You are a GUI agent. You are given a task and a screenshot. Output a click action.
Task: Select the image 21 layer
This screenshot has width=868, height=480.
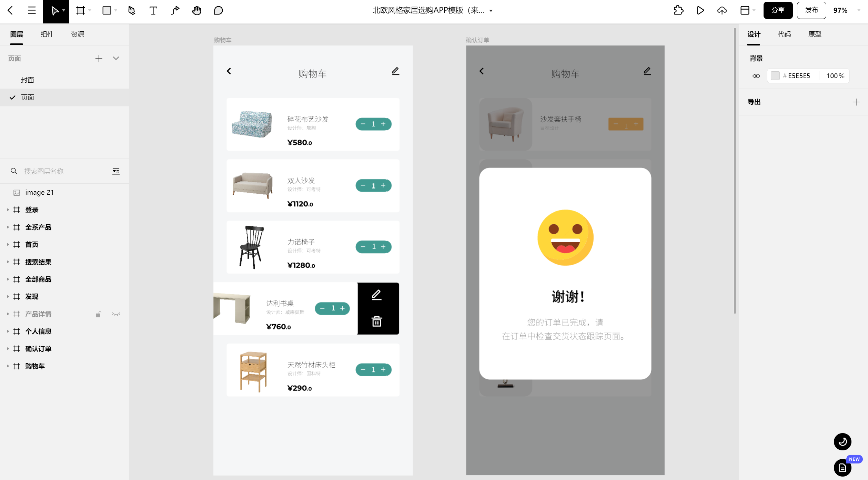64,192
